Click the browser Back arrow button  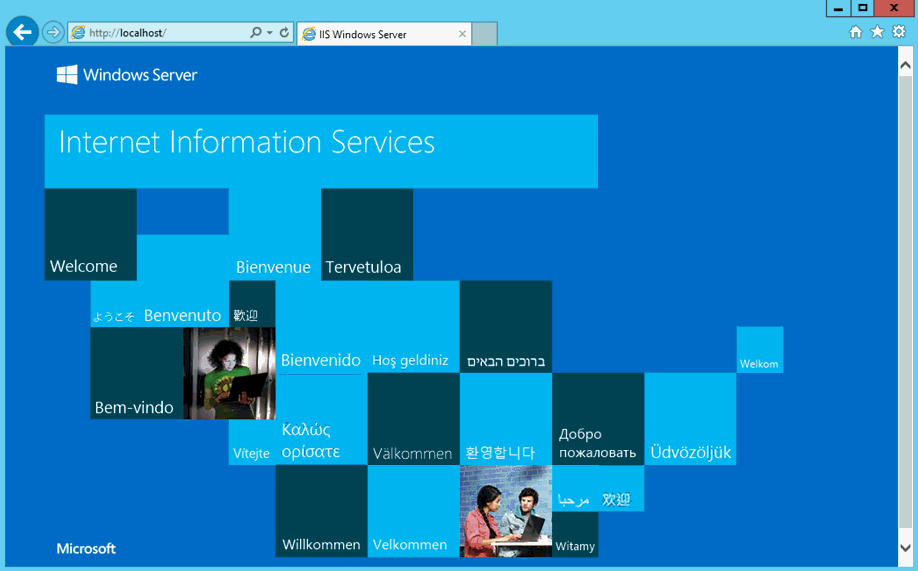(x=22, y=32)
